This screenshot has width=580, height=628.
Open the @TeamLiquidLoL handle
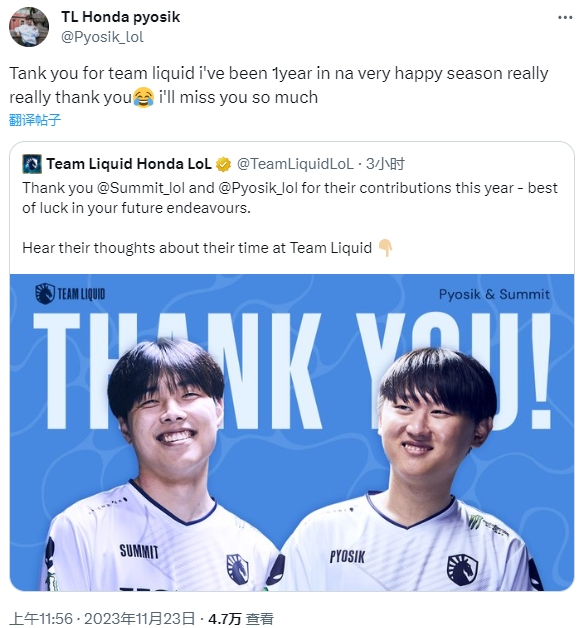coord(295,164)
